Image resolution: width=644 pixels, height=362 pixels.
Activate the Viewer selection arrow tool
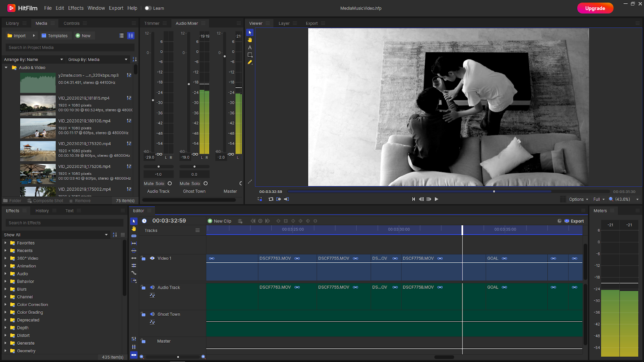250,33
